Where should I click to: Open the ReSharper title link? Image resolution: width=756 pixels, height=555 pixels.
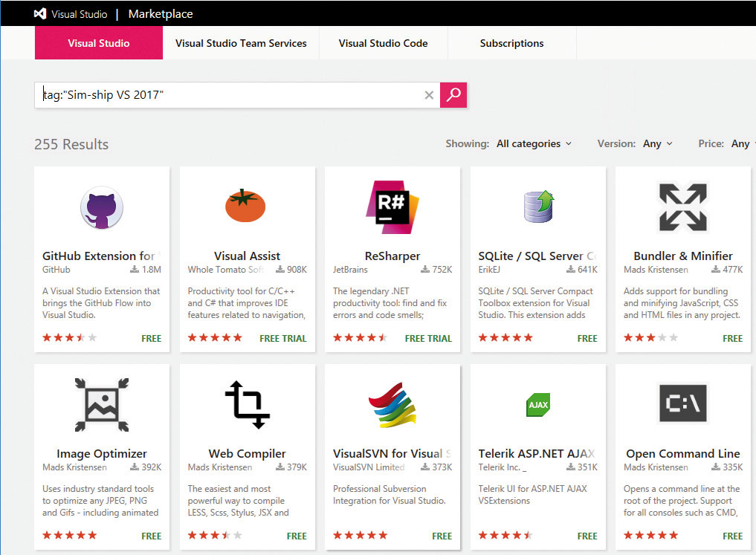[392, 256]
